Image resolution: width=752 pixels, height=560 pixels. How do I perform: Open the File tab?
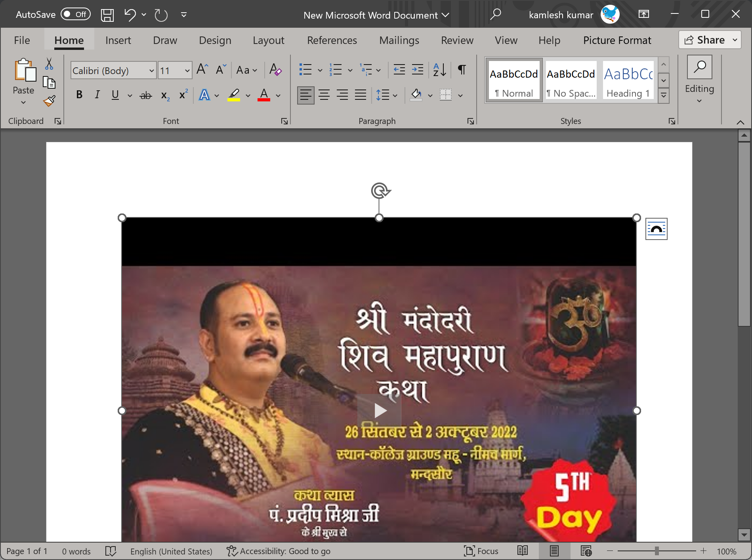[22, 40]
